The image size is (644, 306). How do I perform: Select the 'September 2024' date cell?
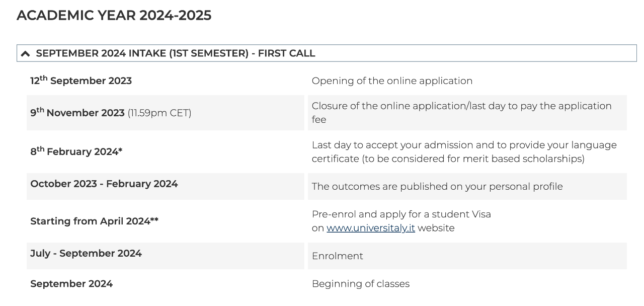point(166,284)
